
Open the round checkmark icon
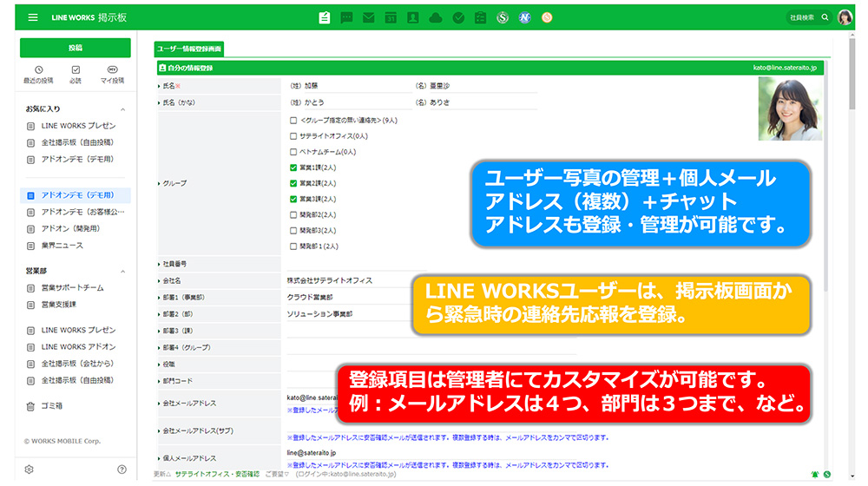[x=458, y=17]
